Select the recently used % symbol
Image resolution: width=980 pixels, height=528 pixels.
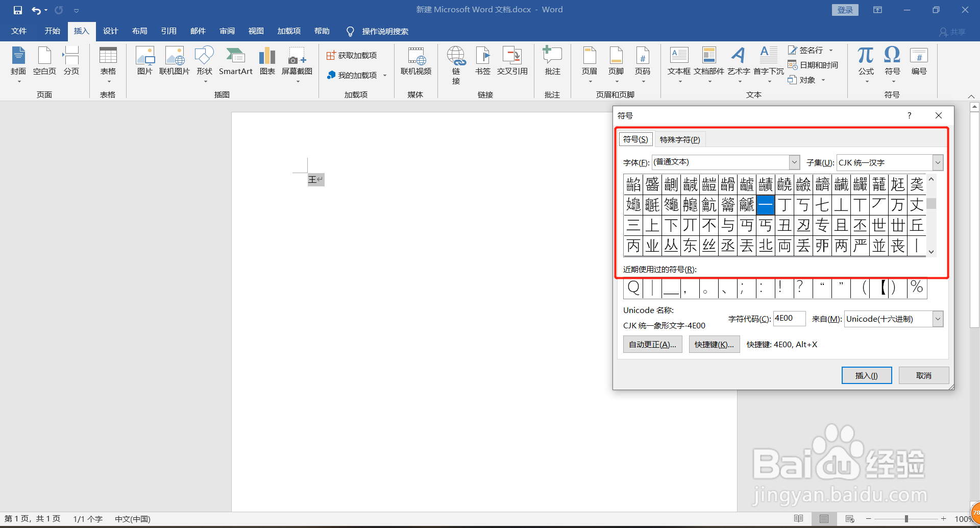917,287
